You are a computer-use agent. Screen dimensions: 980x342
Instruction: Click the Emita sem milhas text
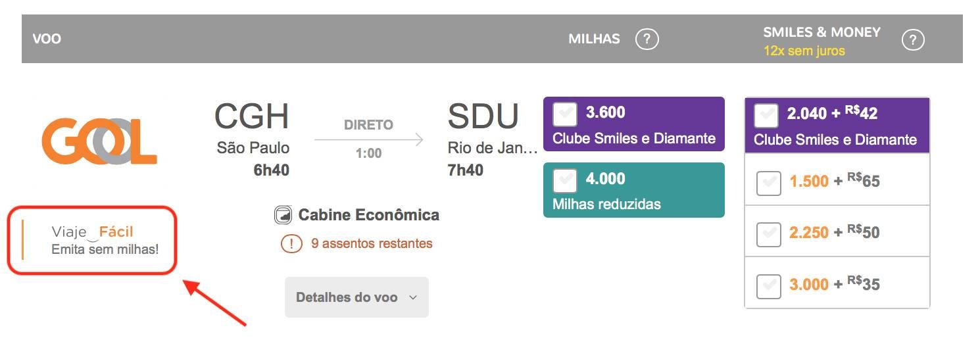[x=105, y=250]
